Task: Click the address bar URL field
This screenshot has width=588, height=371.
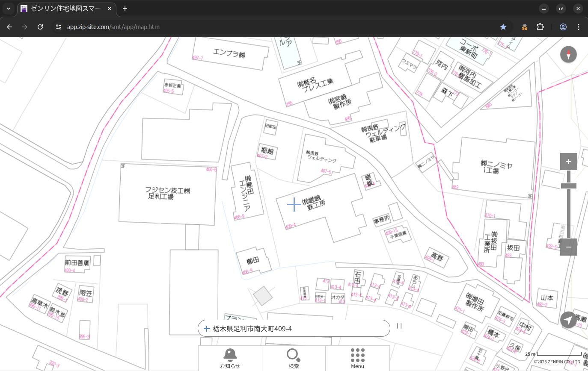Action: [257, 27]
